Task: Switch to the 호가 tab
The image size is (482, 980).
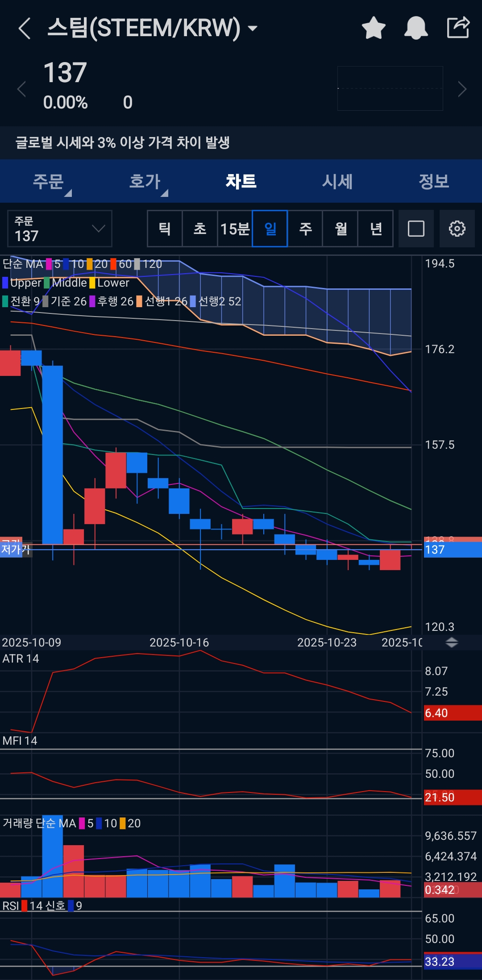Action: point(145,181)
